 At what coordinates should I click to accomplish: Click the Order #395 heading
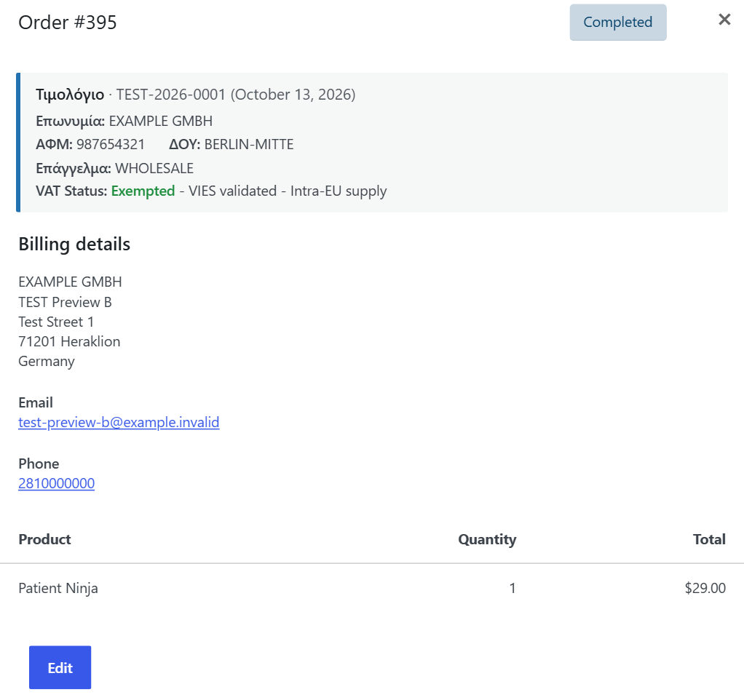tap(68, 23)
